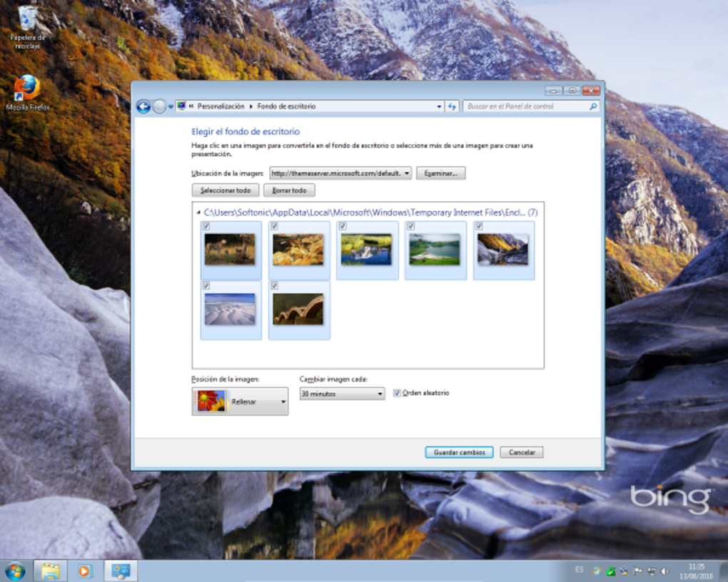
Task: Click Personalización in the breadcrumb bar
Action: (x=223, y=106)
